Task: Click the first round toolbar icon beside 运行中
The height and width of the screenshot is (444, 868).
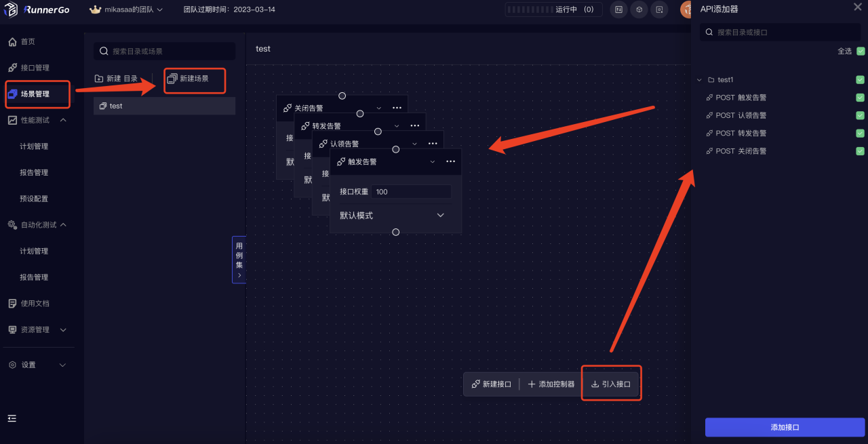Action: click(618, 9)
